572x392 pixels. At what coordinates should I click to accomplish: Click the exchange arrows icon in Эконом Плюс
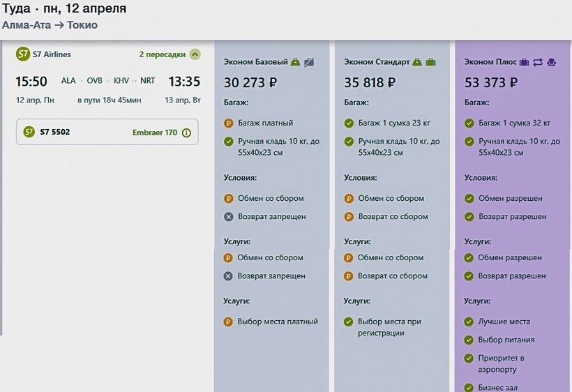(538, 62)
